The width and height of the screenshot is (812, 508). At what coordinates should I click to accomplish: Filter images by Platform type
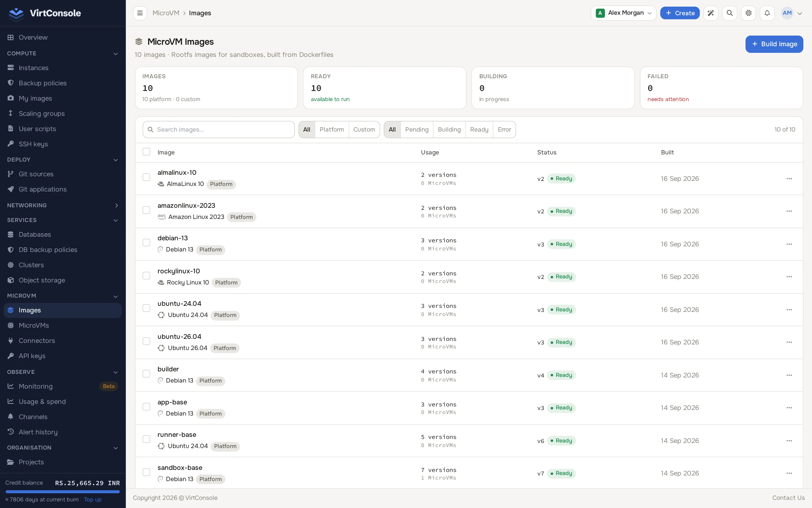(x=331, y=130)
